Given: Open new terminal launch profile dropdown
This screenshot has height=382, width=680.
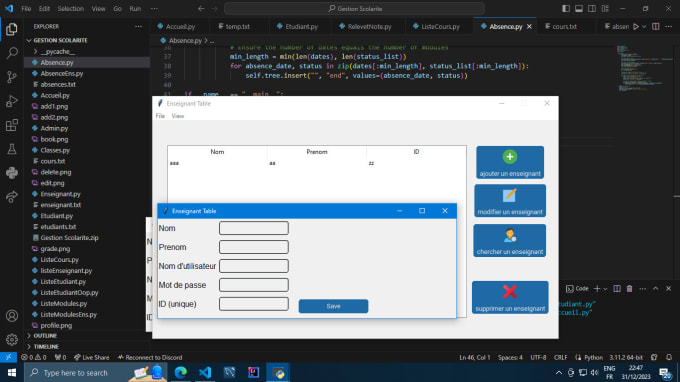Looking at the screenshot, I should 605,289.
